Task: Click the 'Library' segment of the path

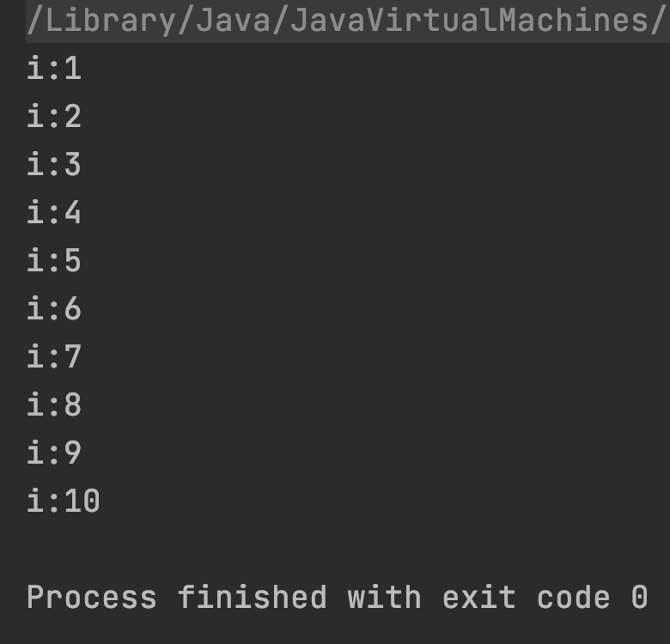Action: (111, 21)
